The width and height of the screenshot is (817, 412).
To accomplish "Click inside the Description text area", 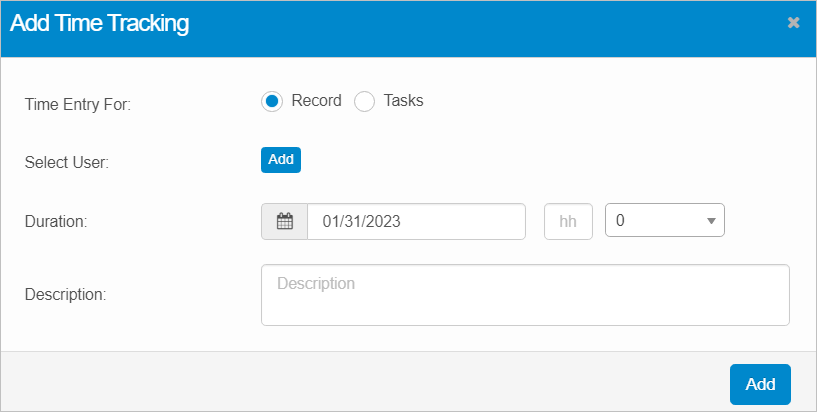I will 525,295.
